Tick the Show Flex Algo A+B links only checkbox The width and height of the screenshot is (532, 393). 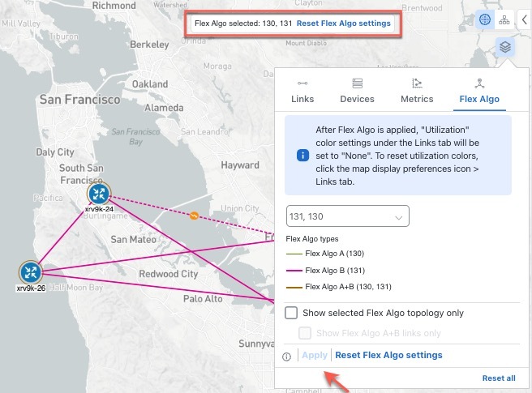coord(306,333)
